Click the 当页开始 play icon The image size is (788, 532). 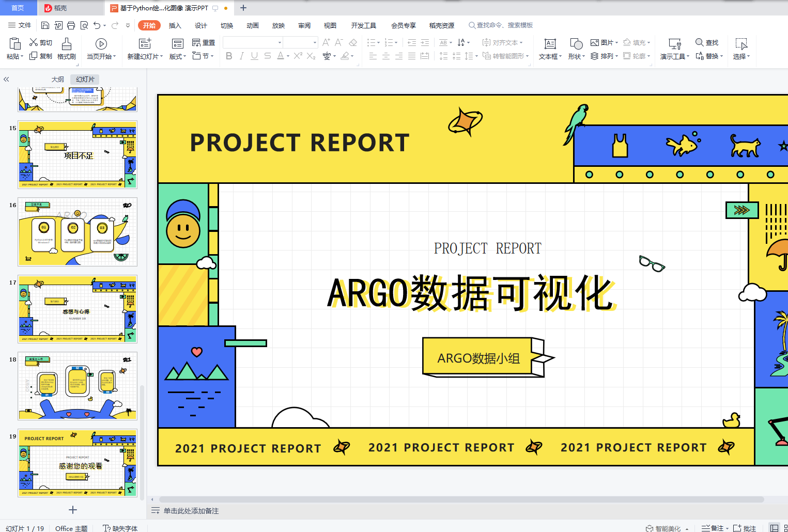pos(101,44)
